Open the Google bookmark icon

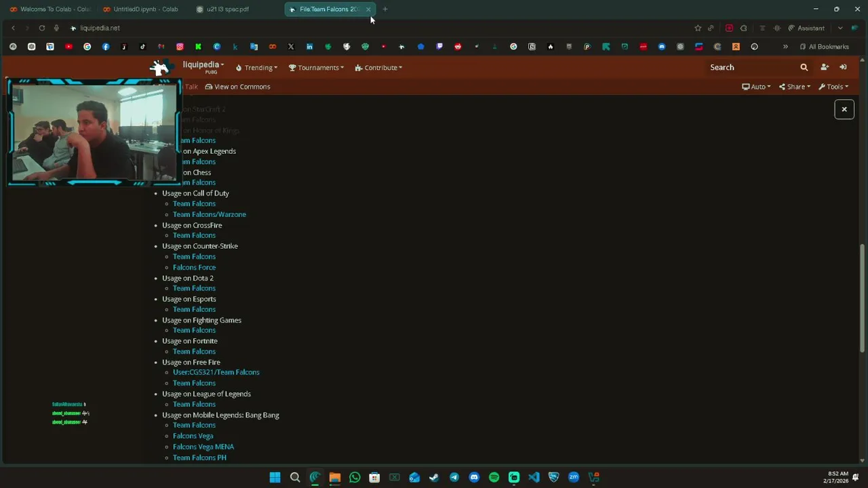coord(87,47)
